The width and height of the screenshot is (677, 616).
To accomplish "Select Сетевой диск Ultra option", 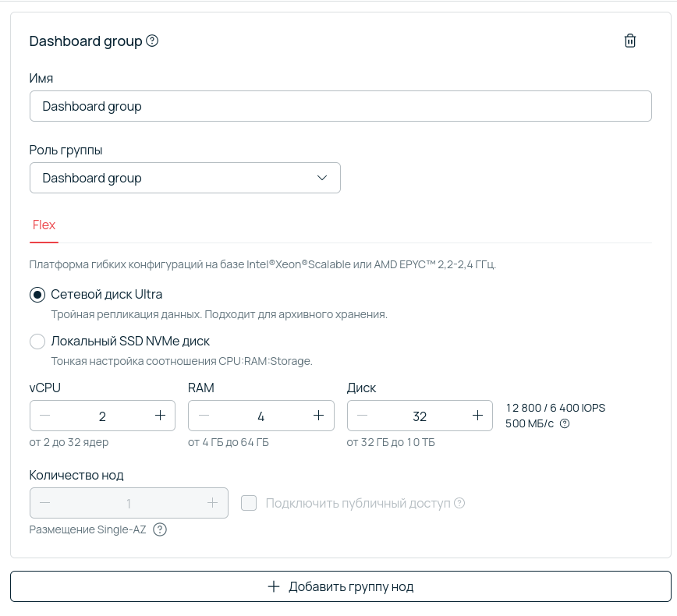I will click(x=37, y=294).
